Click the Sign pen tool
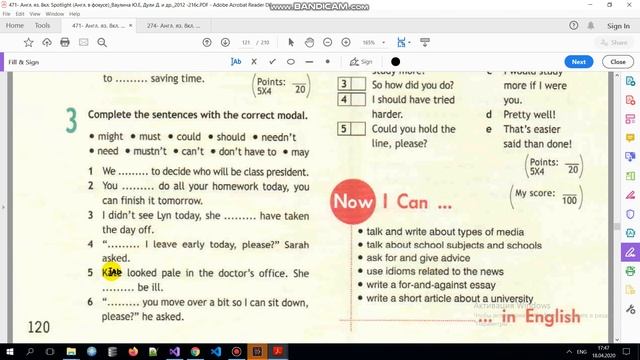 (361, 62)
